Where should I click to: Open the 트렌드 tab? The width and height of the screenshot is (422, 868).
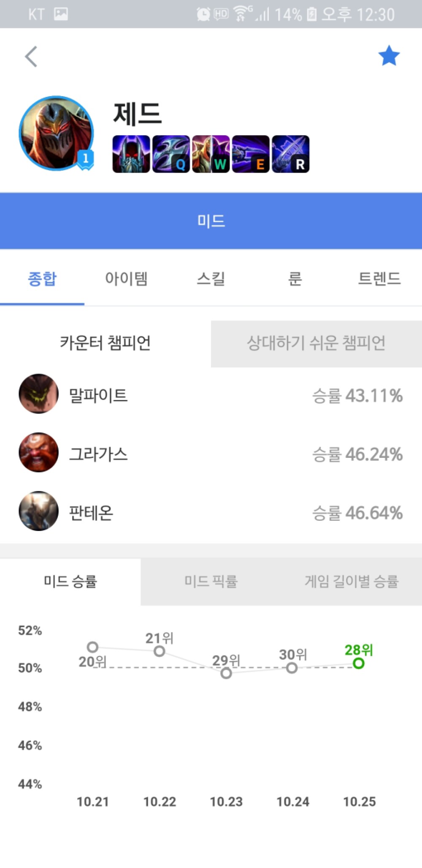(380, 279)
